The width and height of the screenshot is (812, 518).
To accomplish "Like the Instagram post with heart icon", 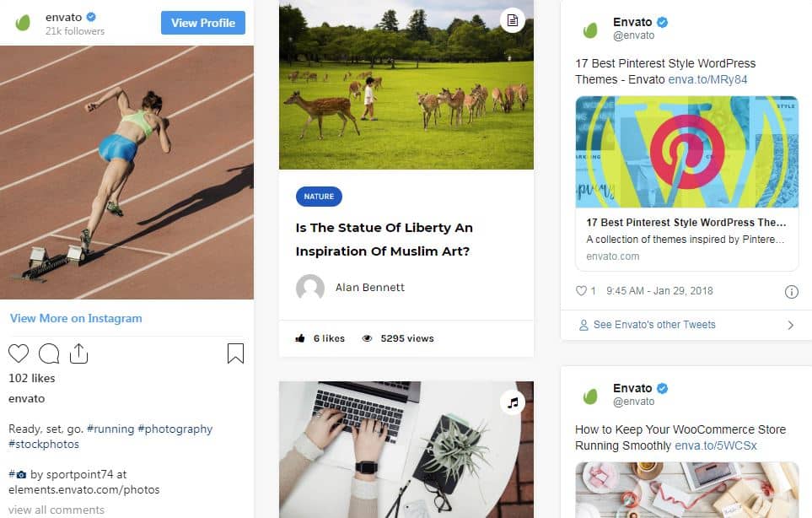I will pos(19,353).
